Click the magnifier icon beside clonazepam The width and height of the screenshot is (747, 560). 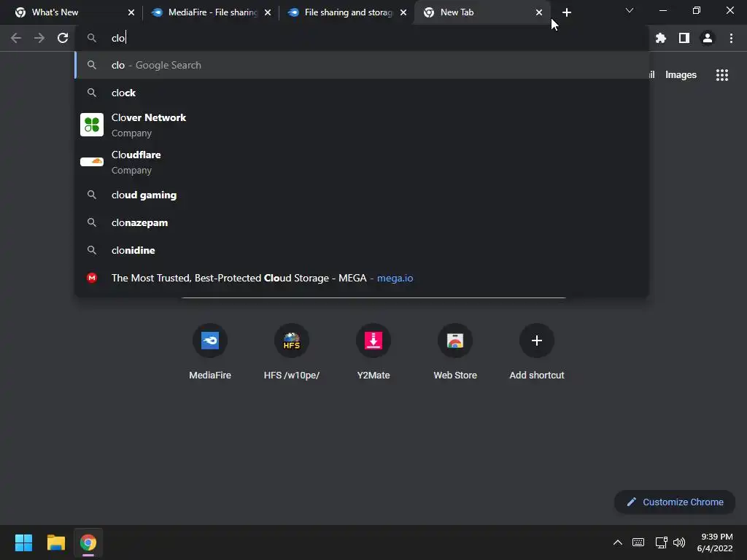(x=92, y=222)
